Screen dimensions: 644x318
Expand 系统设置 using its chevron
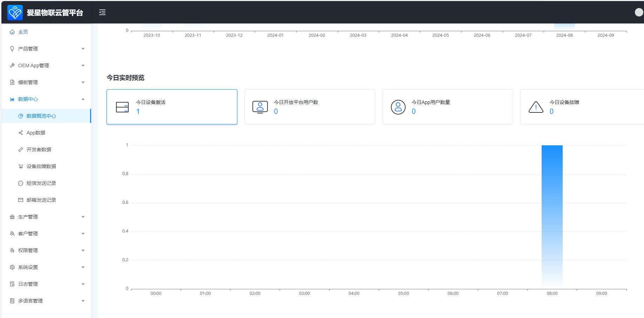click(x=83, y=267)
